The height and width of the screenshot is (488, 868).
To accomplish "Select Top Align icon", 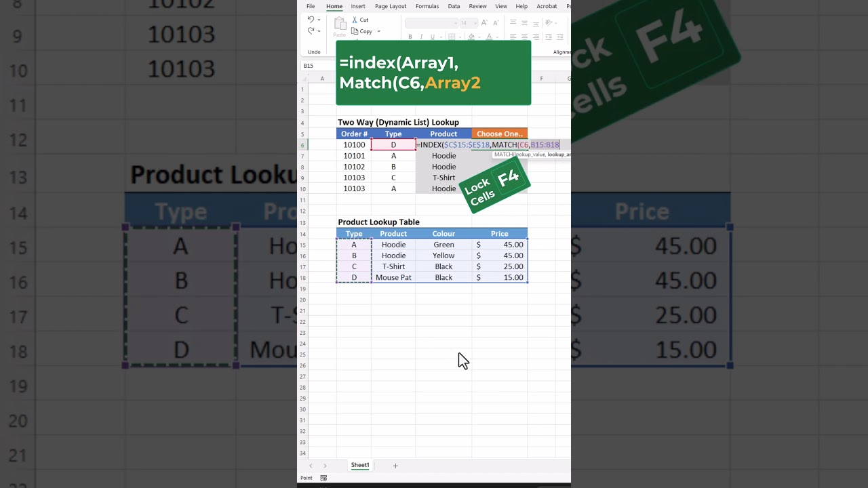I will pyautogui.click(x=513, y=22).
